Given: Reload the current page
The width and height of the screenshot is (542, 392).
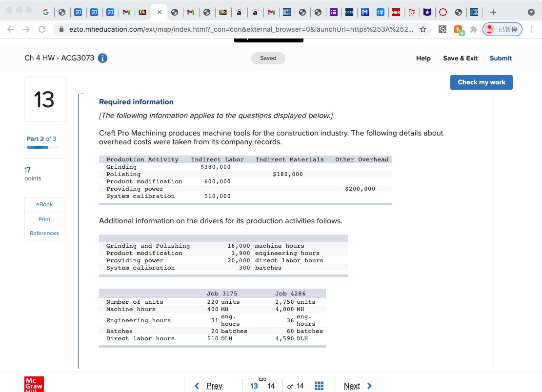Looking at the screenshot, I should tap(42, 29).
